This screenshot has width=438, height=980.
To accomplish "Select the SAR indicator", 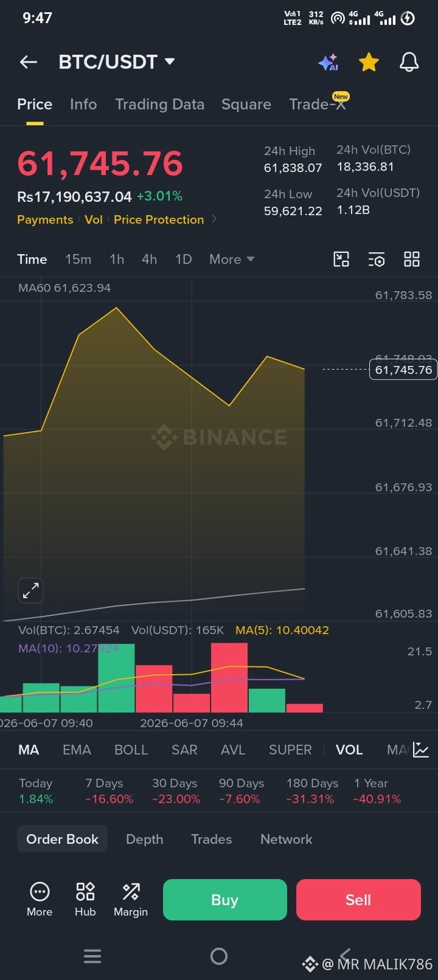I will [x=184, y=750].
